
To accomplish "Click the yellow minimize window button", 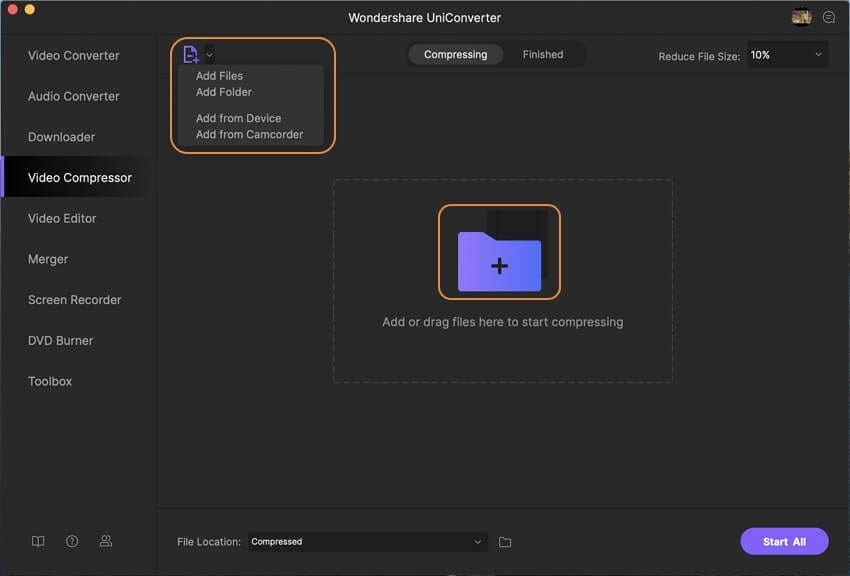I will (30, 9).
